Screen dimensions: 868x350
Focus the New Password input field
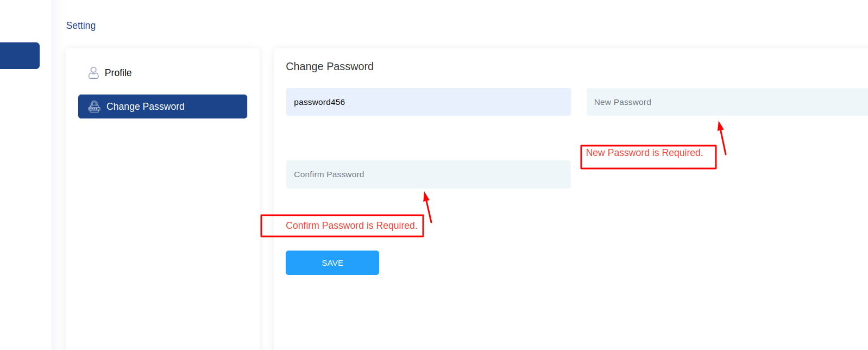pos(727,102)
